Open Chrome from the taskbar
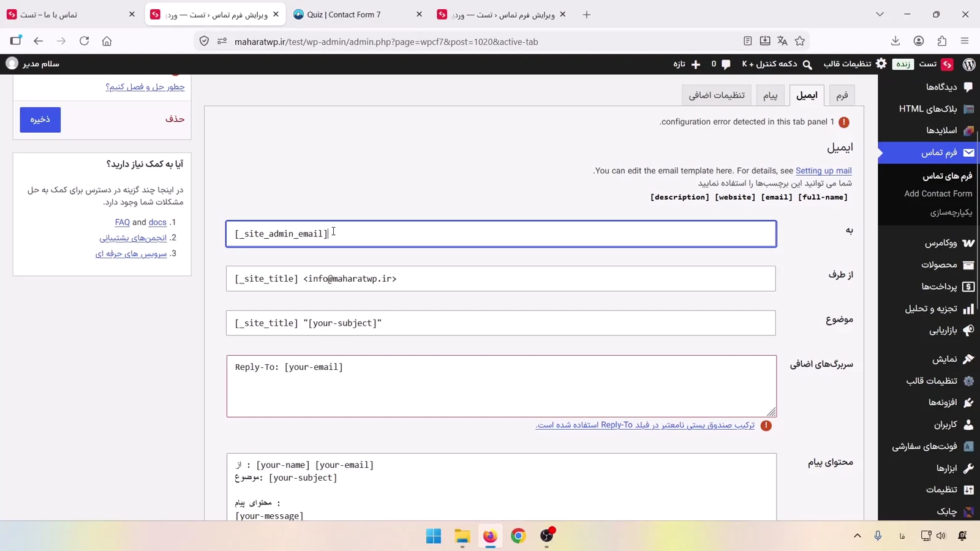Screen dimensions: 980x551 coord(518,536)
